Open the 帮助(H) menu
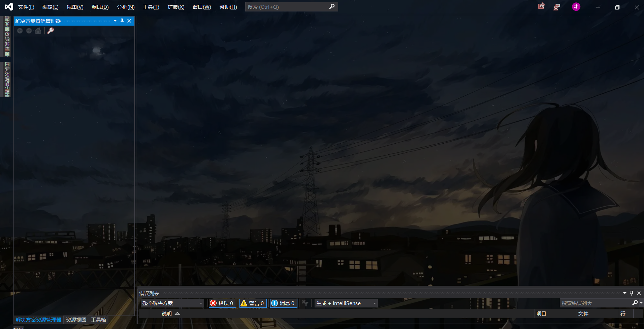 tap(228, 7)
